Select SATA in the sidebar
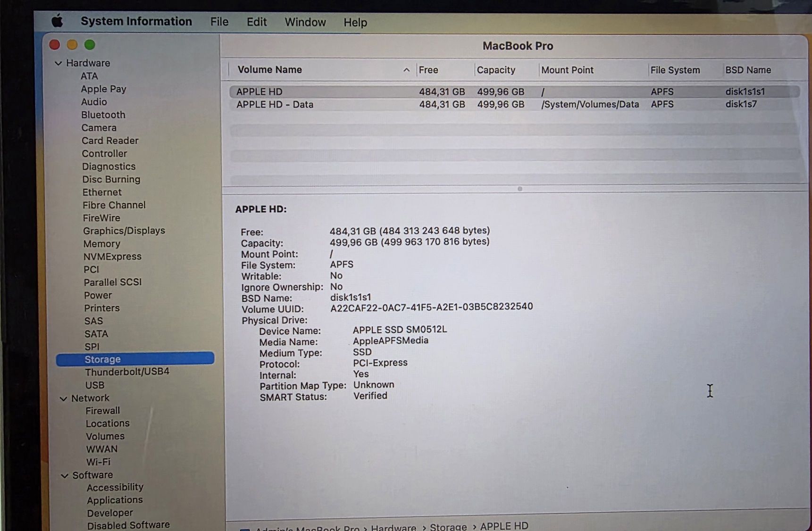The image size is (812, 531). [96, 334]
